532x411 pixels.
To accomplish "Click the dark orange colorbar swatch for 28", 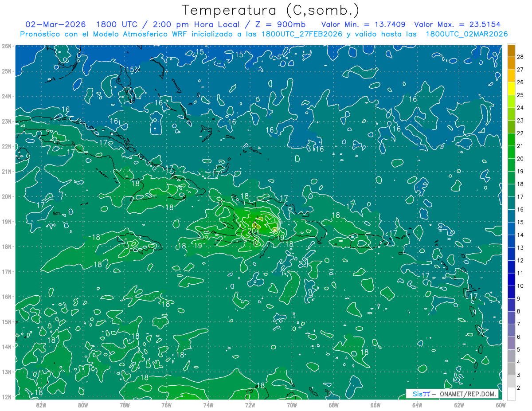I will 511,51.
